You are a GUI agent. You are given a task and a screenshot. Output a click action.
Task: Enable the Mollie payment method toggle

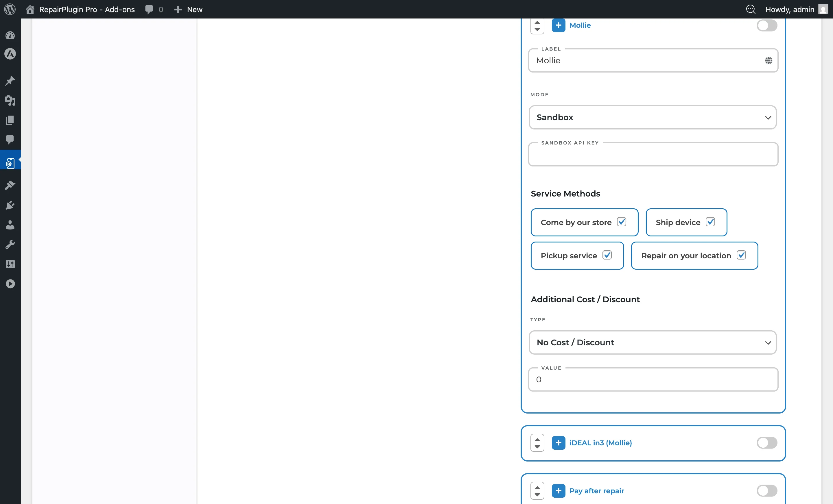click(767, 25)
